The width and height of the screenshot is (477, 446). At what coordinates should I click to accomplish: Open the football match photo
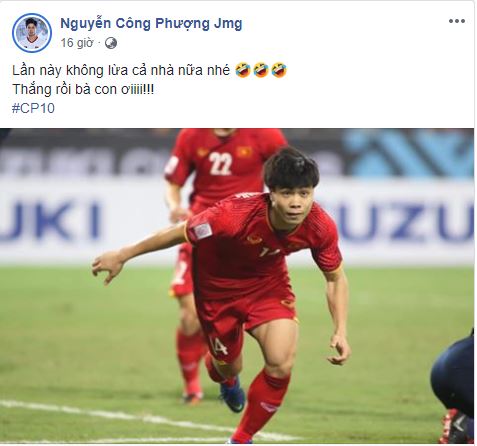[x=237, y=286]
